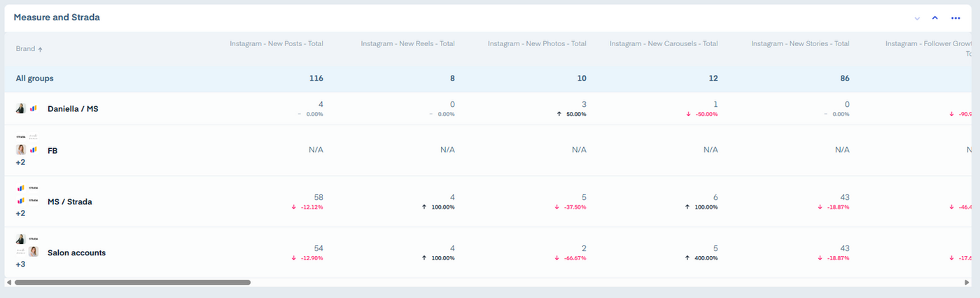Sort by Instagram New Carousels Total column
Screen dimensions: 980x298
[664, 43]
